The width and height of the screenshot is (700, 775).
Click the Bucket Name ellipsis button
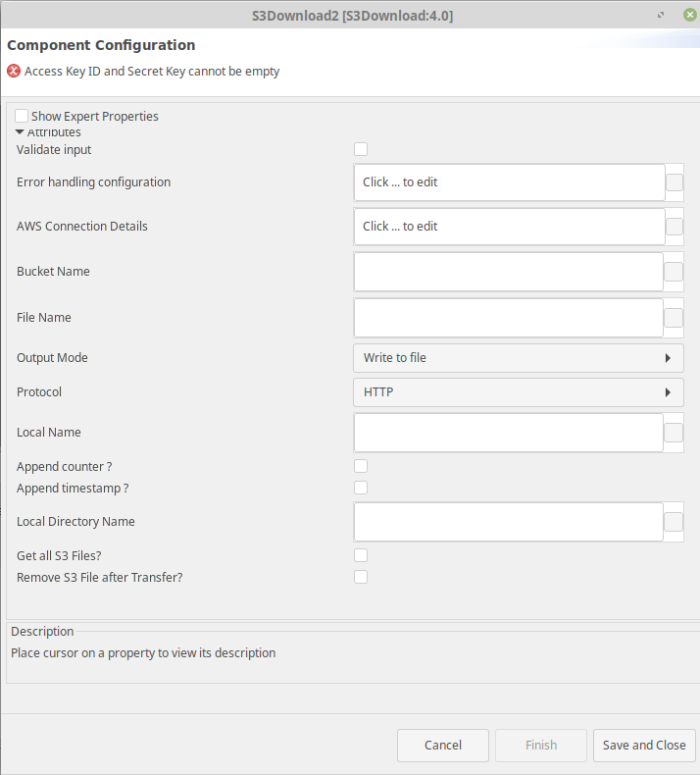click(674, 272)
